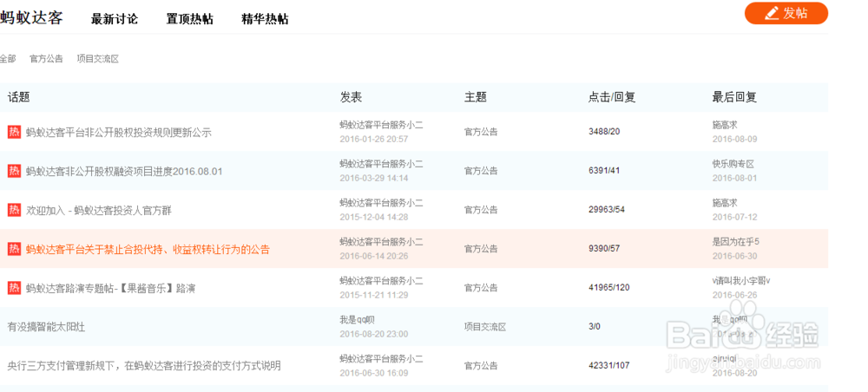This screenshot has width=868, height=392.
Task: Click the 发表 column header
Action: coord(351,97)
